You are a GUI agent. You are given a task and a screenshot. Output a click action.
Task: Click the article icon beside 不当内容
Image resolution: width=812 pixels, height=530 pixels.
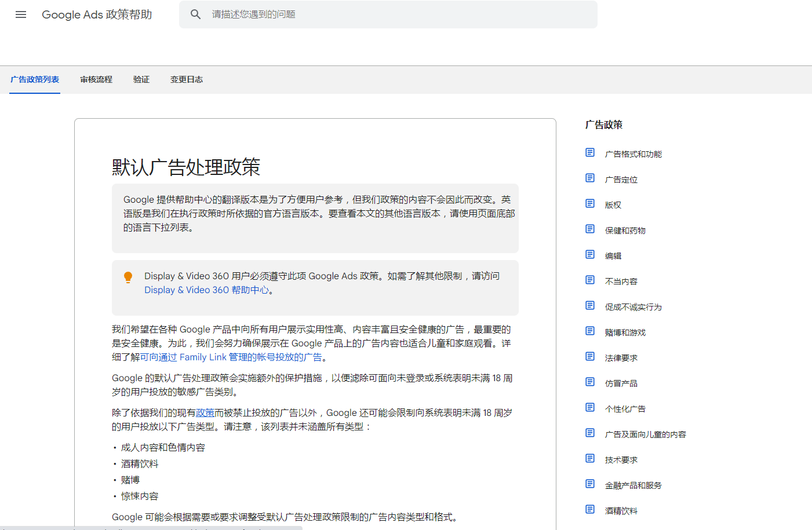590,280
